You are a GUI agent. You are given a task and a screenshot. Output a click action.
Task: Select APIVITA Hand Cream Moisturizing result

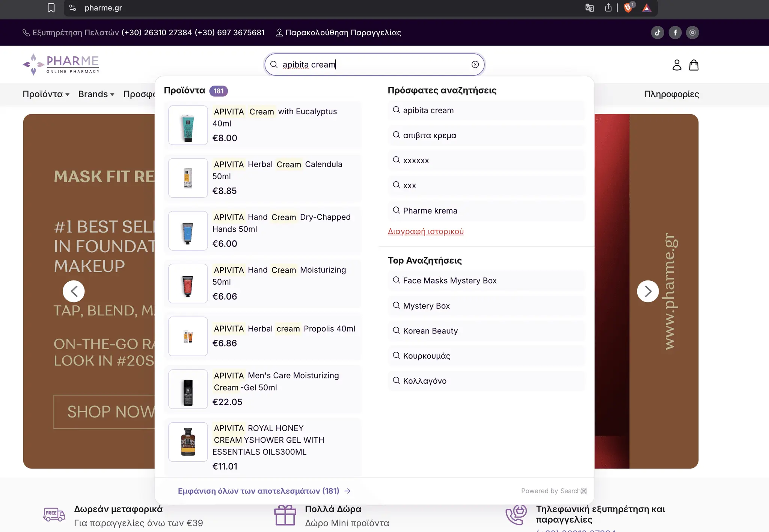coord(263,283)
